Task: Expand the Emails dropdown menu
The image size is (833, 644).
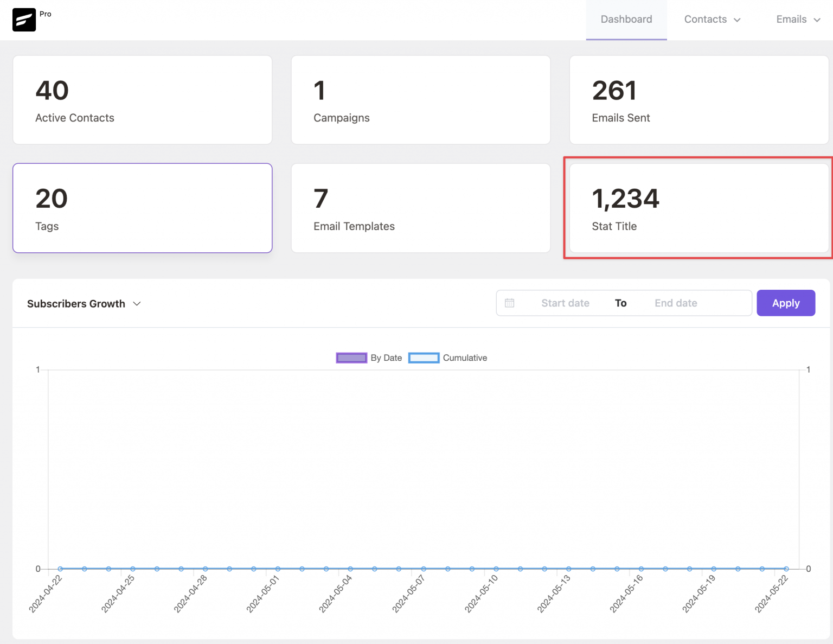Action: tap(798, 20)
